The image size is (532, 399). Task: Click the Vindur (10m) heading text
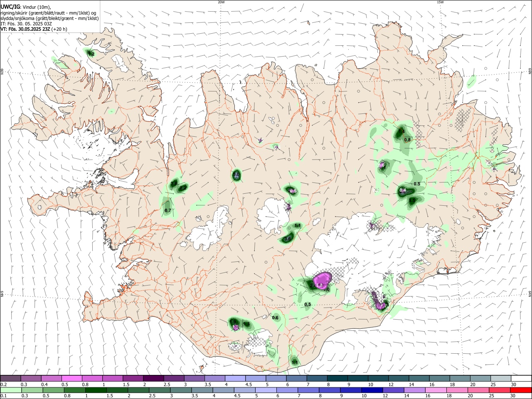tap(36, 7)
